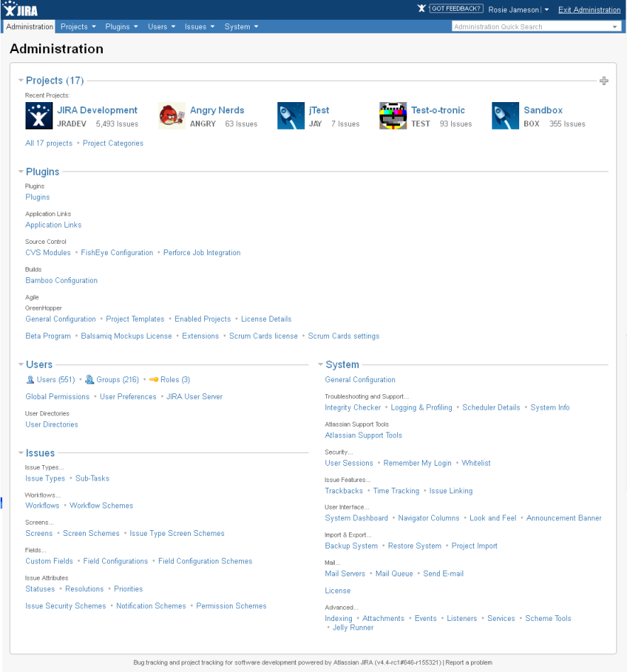
Task: Open the Projects menu dropdown
Action: click(78, 26)
